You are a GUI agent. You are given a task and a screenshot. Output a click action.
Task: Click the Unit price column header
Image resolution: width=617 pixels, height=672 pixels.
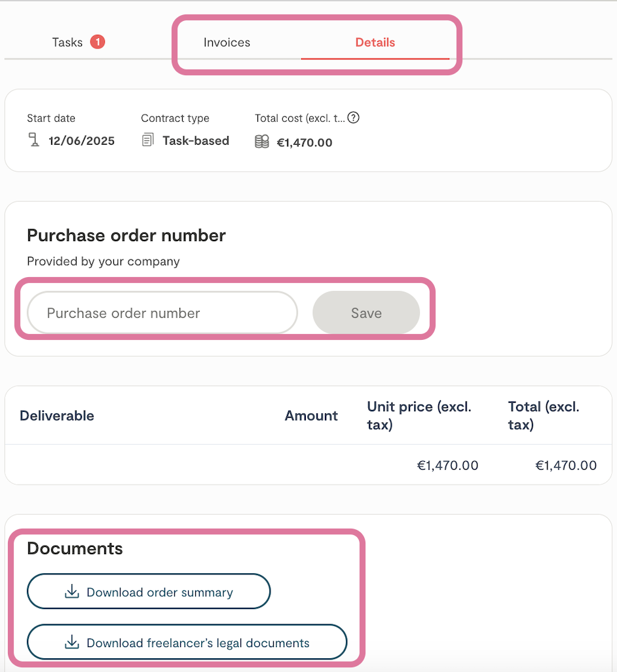(419, 416)
